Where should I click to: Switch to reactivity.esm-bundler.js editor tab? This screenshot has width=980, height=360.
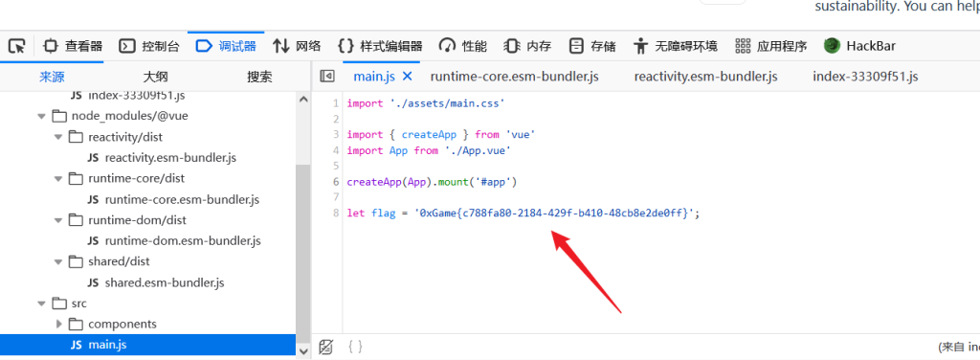pos(705,77)
